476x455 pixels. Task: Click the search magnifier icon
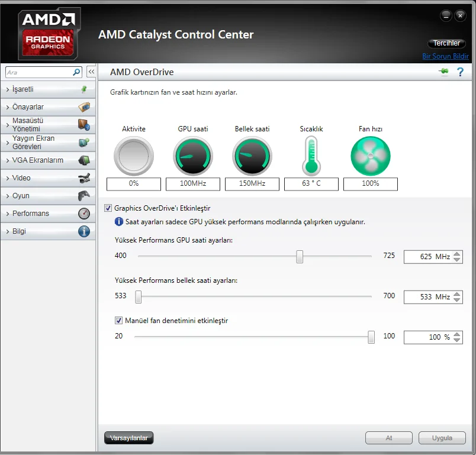pyautogui.click(x=76, y=72)
